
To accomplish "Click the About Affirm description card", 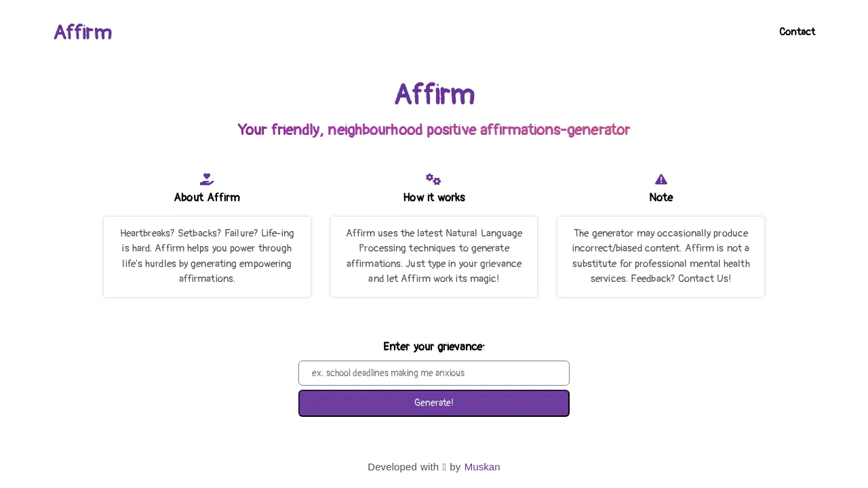I will (x=207, y=256).
